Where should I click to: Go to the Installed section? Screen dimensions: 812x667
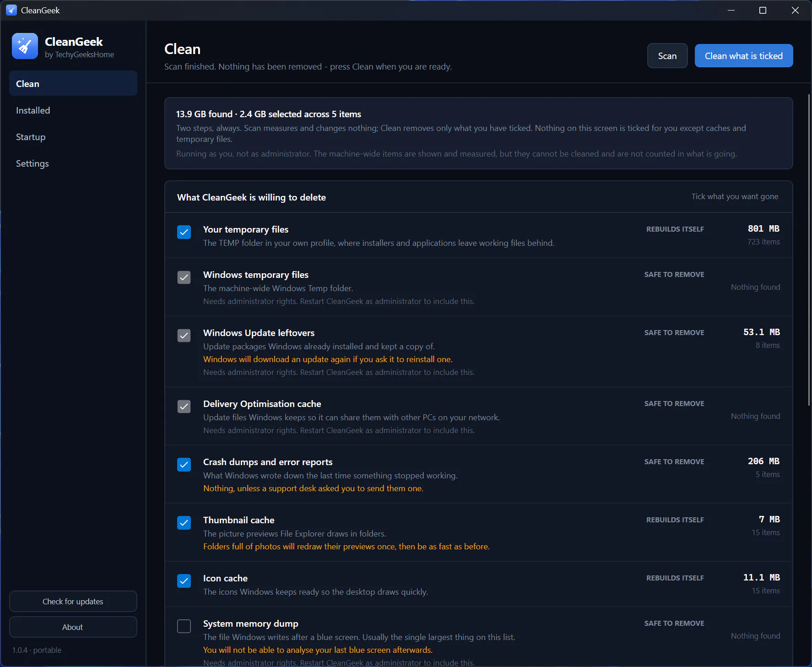tap(73, 110)
